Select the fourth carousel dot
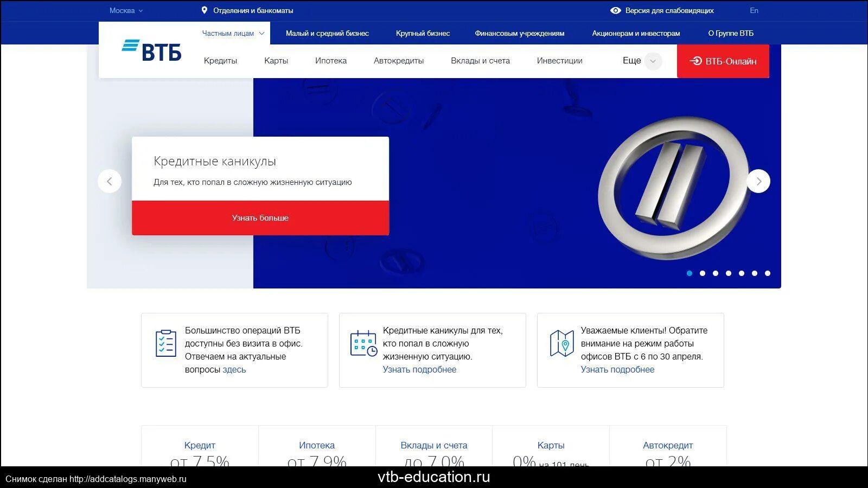The image size is (868, 488). click(x=729, y=273)
